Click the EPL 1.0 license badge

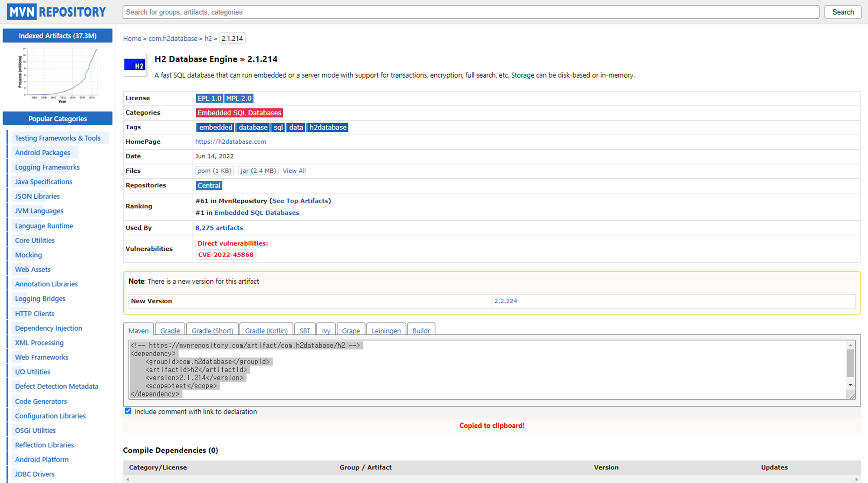(x=210, y=98)
